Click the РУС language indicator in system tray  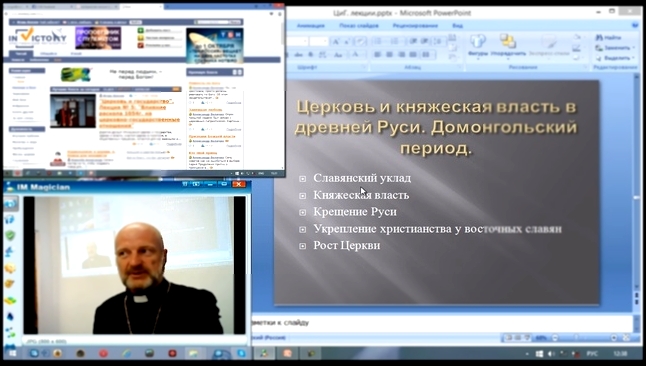tap(592, 354)
